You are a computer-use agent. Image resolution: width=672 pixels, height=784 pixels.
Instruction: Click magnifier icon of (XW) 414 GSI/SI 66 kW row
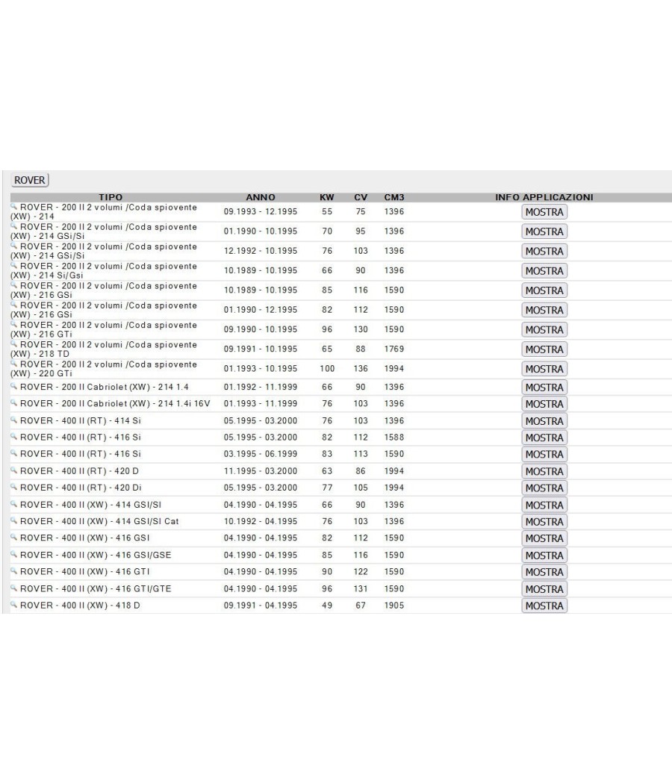pyautogui.click(x=14, y=504)
